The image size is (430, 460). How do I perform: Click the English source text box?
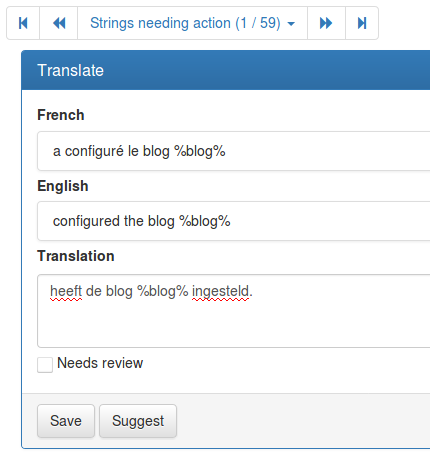coord(234,221)
